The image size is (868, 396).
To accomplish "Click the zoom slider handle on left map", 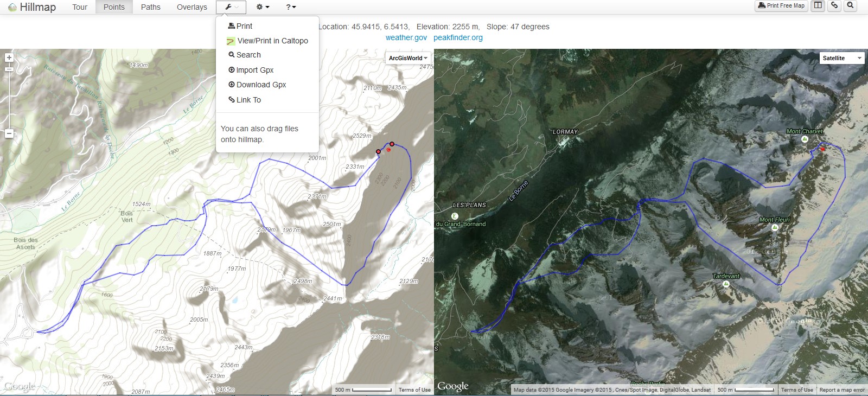I will (9, 69).
